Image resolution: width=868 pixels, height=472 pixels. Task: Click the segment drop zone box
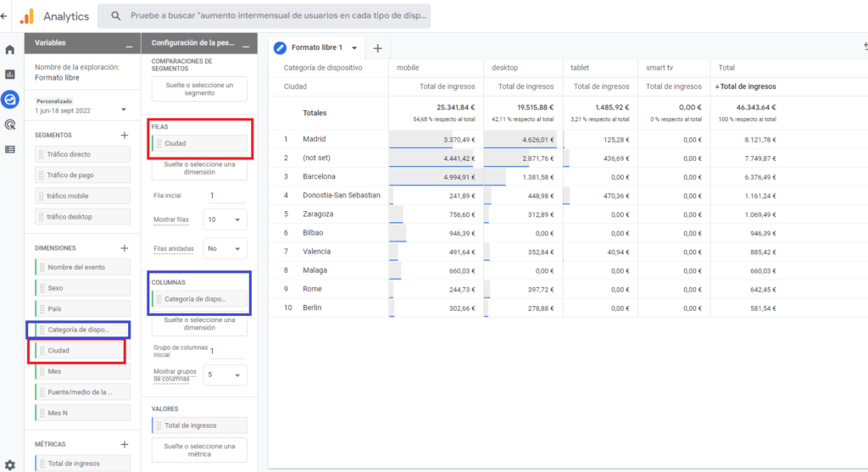click(199, 89)
